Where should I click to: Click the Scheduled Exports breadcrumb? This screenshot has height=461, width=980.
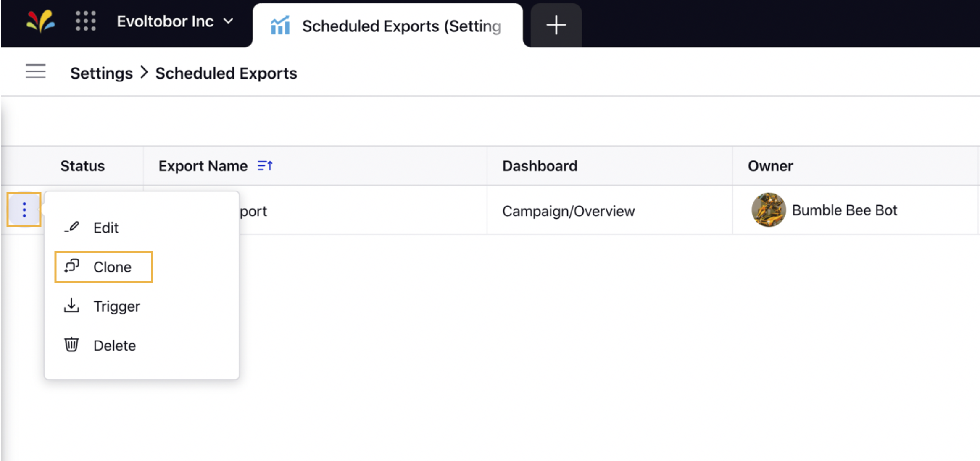(226, 73)
